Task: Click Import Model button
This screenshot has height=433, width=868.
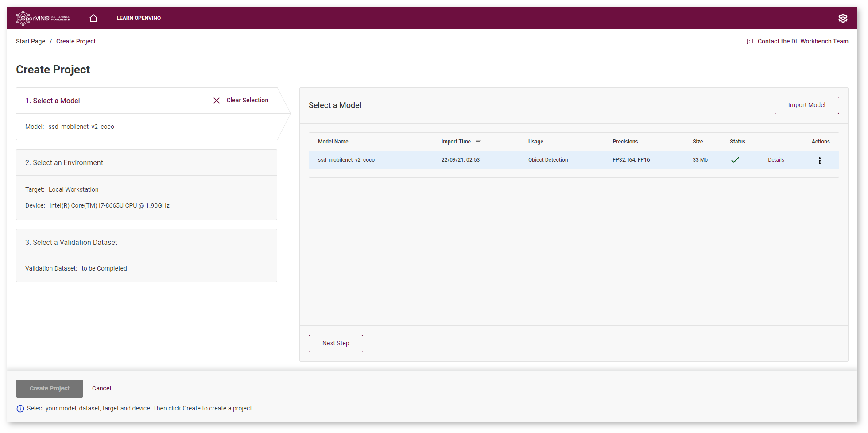Action: click(806, 105)
